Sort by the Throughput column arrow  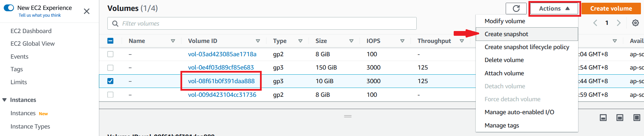[462, 41]
